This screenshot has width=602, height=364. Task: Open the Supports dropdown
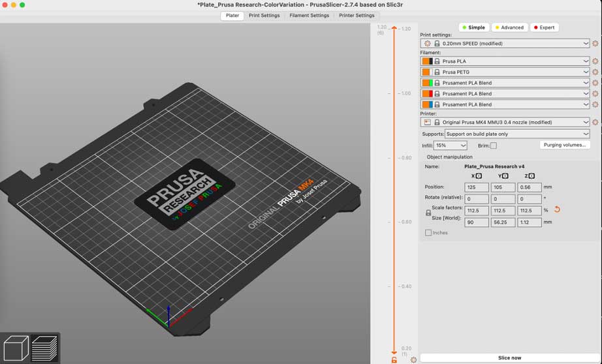[516, 134]
